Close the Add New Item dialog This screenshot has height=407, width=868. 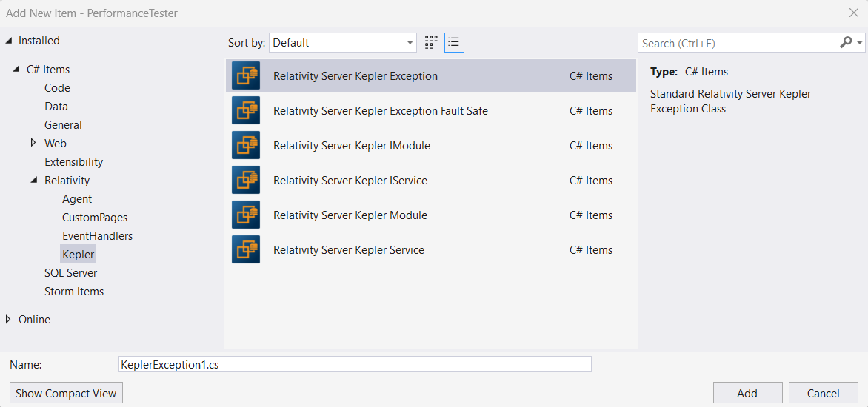click(x=854, y=13)
